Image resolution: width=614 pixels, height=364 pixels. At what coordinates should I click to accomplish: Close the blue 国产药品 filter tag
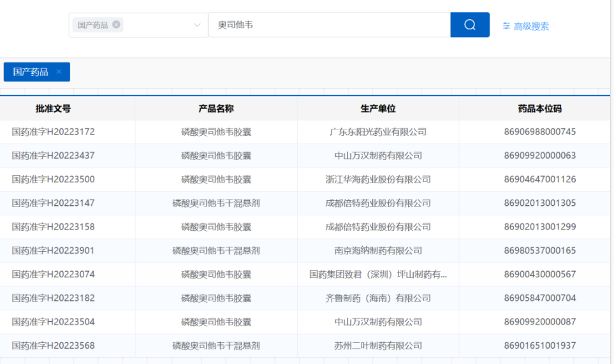pos(59,72)
